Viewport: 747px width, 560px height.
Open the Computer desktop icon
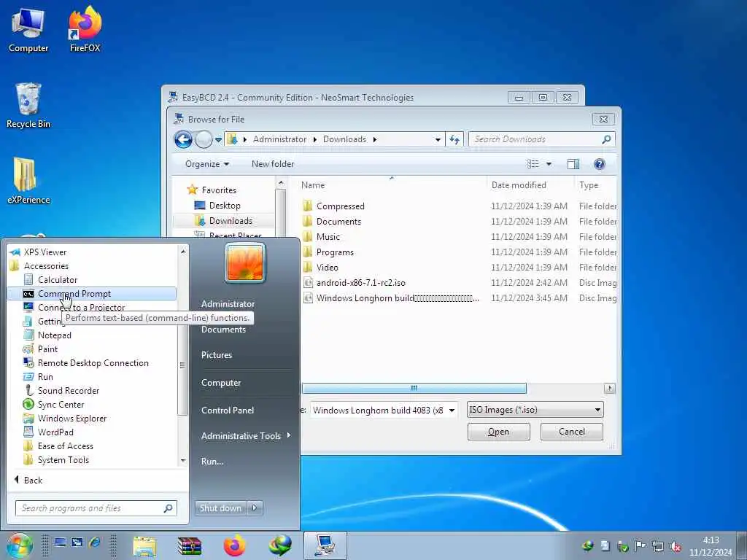pyautogui.click(x=28, y=29)
